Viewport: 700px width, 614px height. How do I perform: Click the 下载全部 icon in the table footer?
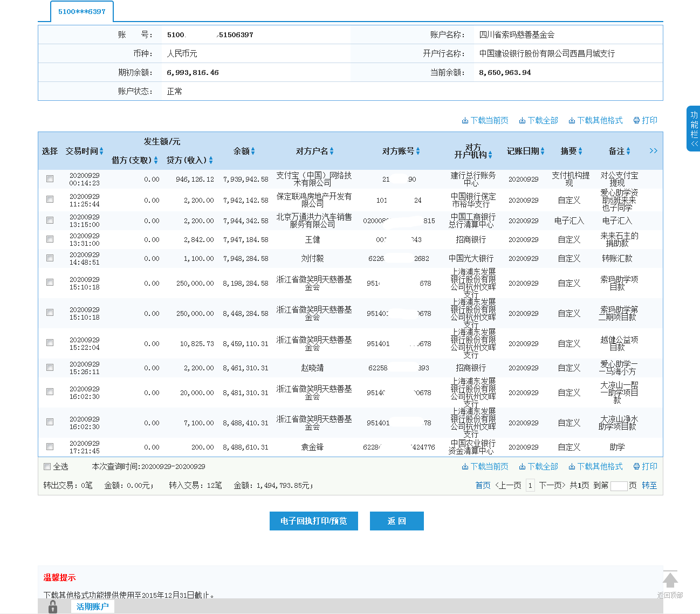[x=521, y=466]
